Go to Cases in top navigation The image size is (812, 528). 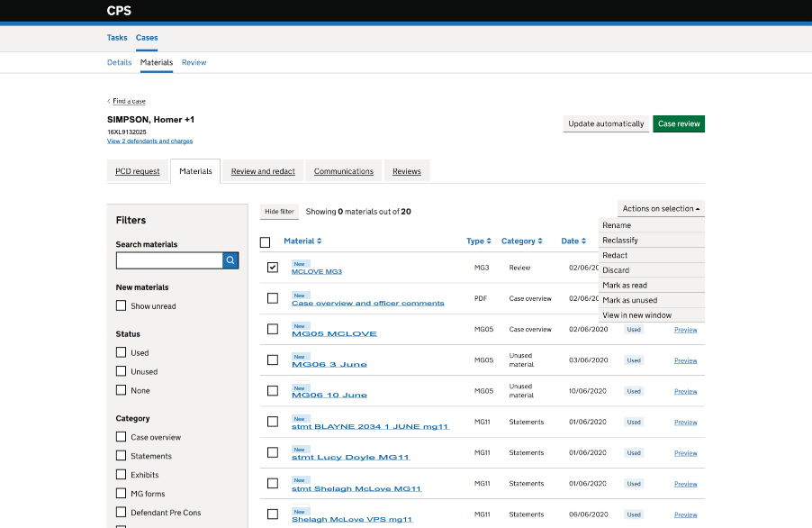pos(147,38)
